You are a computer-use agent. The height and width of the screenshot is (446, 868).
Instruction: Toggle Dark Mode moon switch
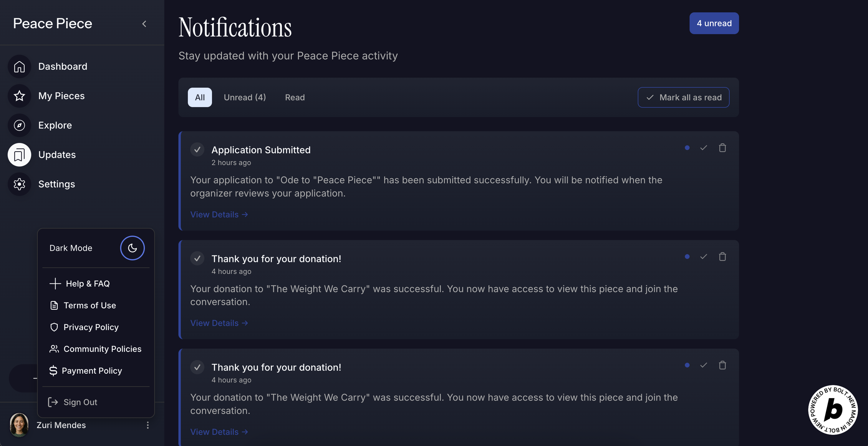point(132,248)
